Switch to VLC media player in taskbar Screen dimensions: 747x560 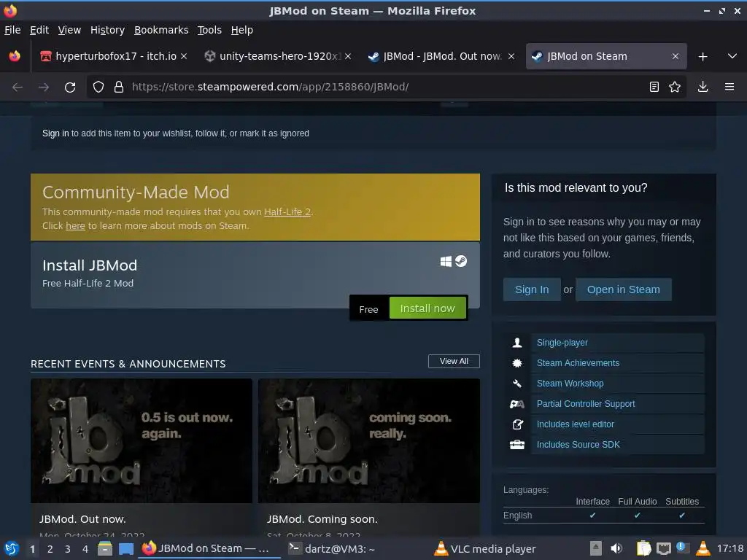[485, 548]
